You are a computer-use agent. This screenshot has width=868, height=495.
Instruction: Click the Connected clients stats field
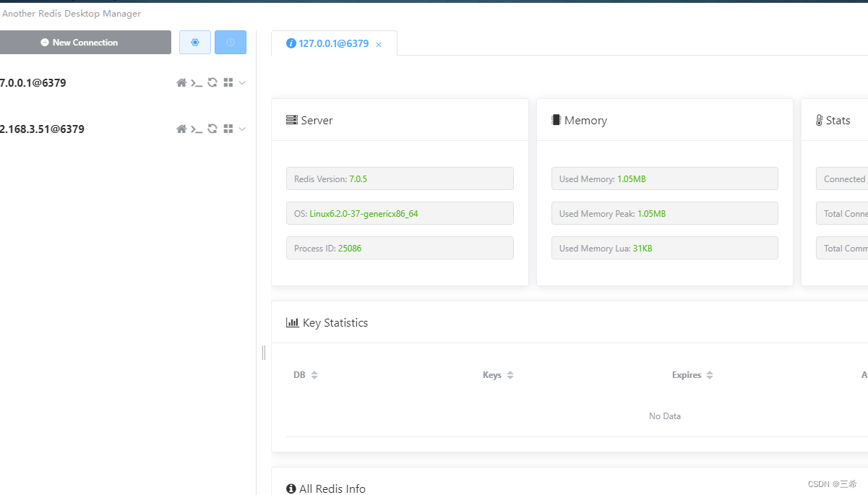pos(842,178)
